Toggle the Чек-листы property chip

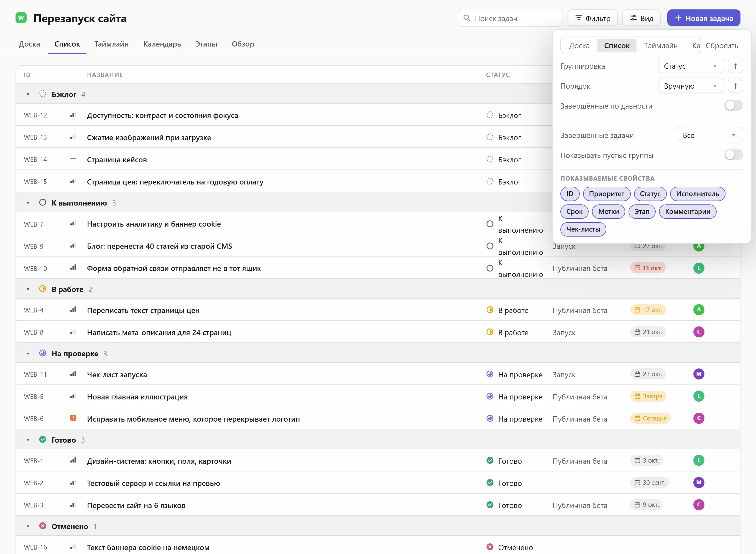click(x=583, y=229)
